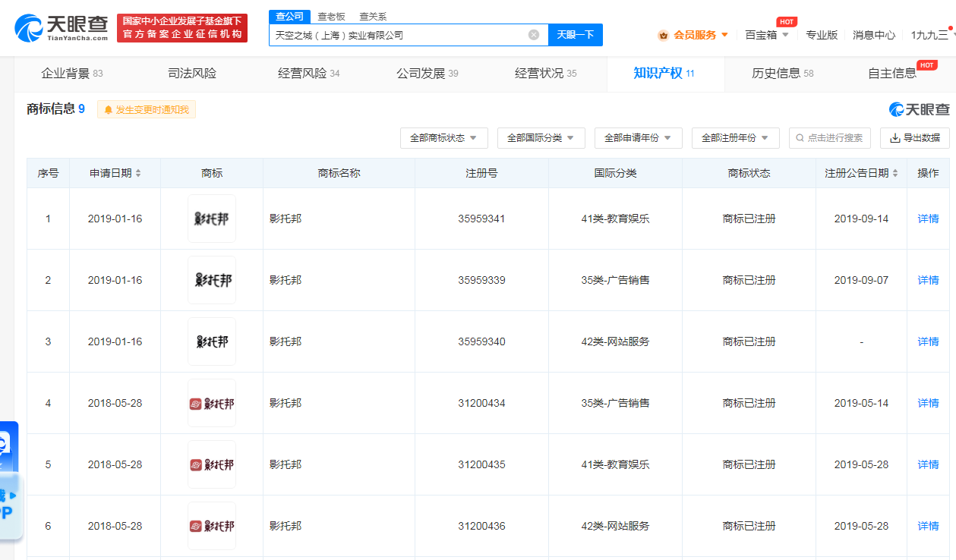Open trademark image for registration 35959340
The width and height of the screenshot is (956, 560).
pyautogui.click(x=212, y=341)
